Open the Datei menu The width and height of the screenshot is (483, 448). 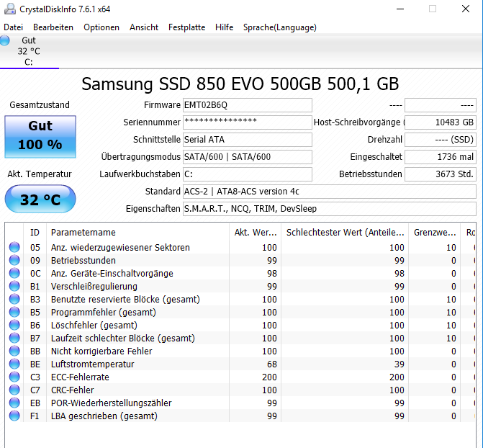(x=13, y=27)
